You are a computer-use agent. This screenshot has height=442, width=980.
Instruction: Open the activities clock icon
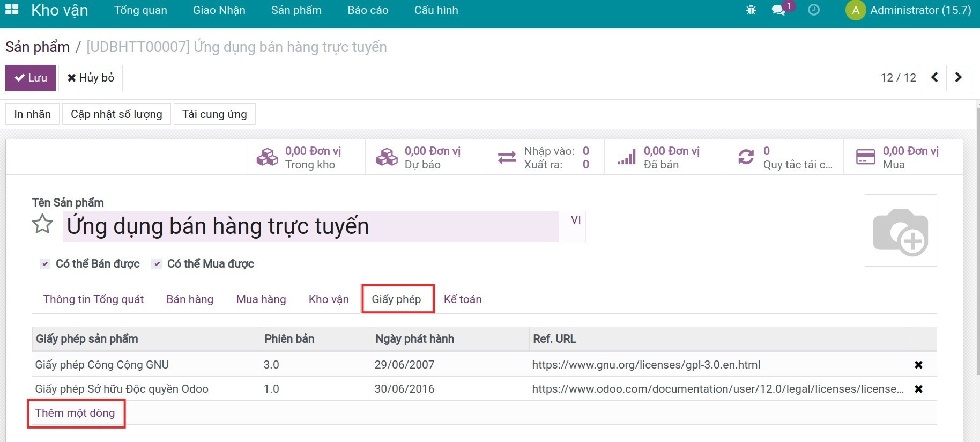click(x=813, y=10)
